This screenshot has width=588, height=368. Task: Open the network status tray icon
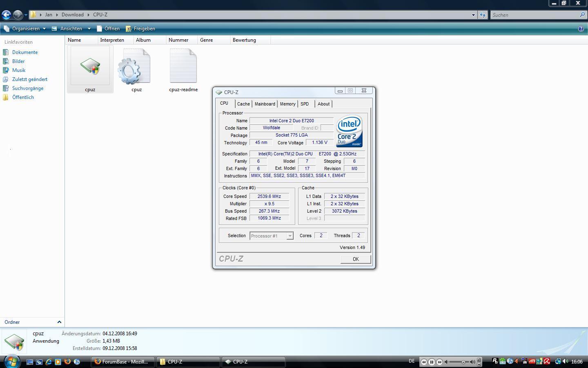(x=558, y=361)
